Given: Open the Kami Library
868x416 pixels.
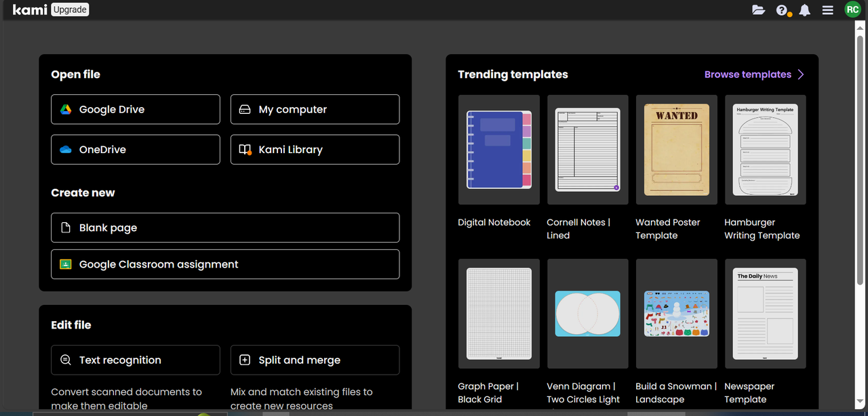Looking at the screenshot, I should [315, 150].
